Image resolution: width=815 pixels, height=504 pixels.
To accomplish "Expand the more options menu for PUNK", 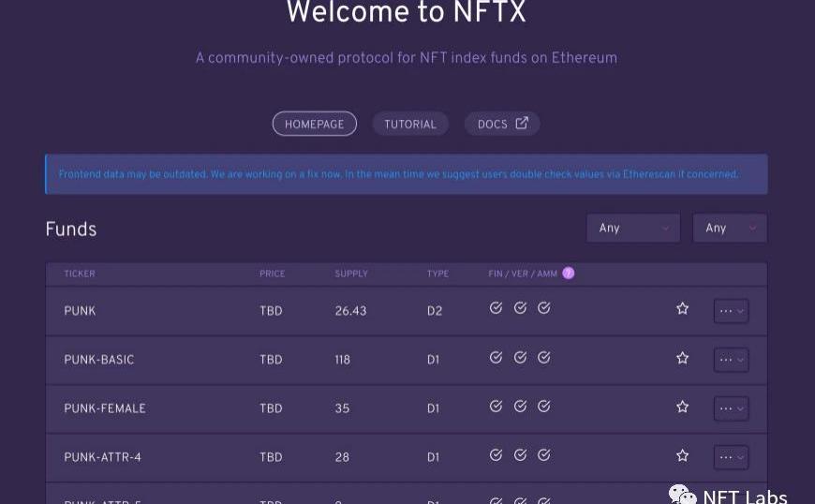I will [x=731, y=311].
